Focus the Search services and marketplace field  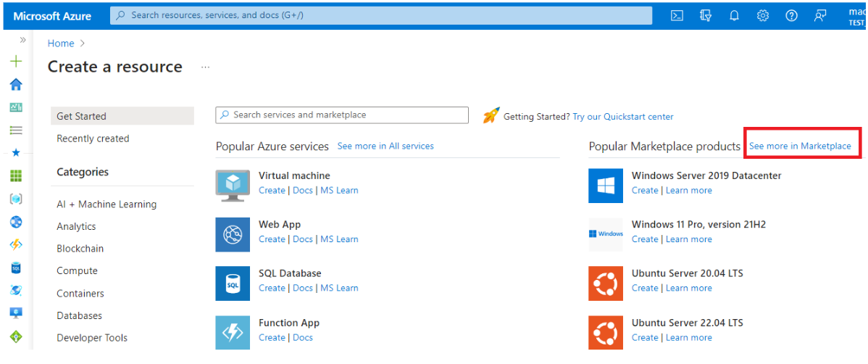(342, 115)
